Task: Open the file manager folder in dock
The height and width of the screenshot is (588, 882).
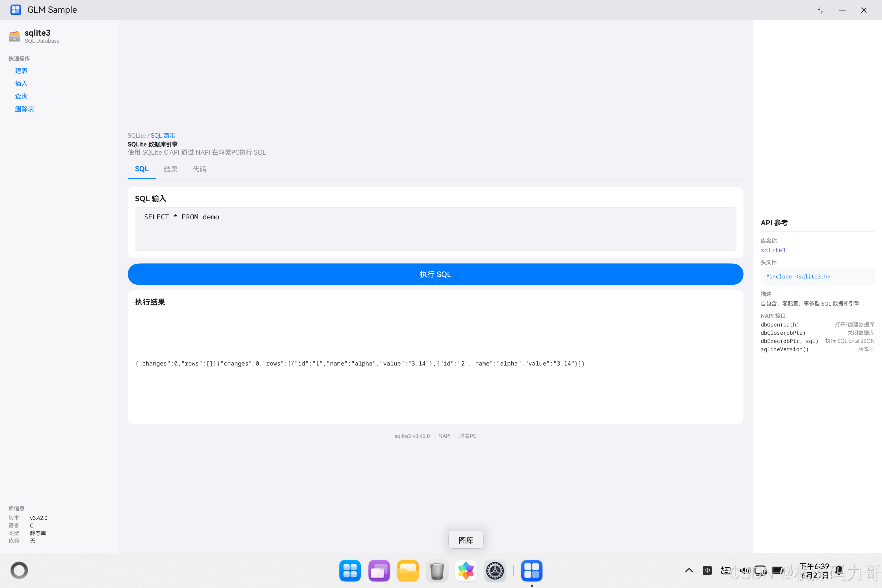Action: pyautogui.click(x=408, y=570)
